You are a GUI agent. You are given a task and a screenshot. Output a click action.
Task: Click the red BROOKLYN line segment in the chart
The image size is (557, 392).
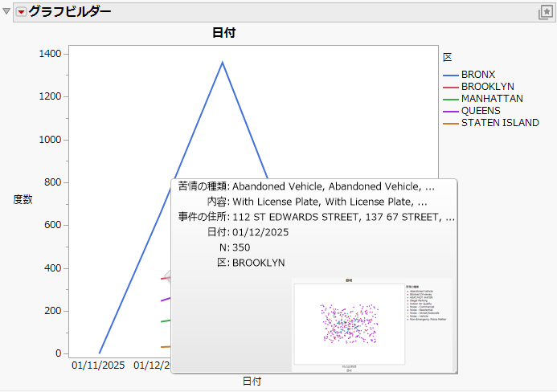click(x=166, y=278)
